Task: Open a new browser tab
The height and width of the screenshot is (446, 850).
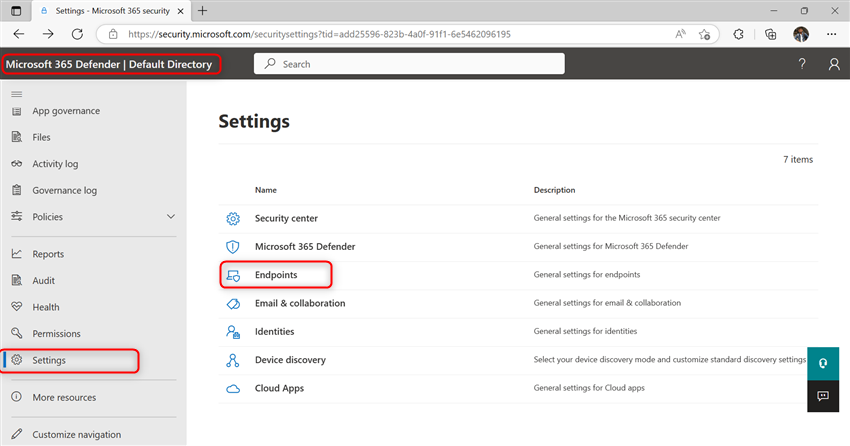Action: 202,11
